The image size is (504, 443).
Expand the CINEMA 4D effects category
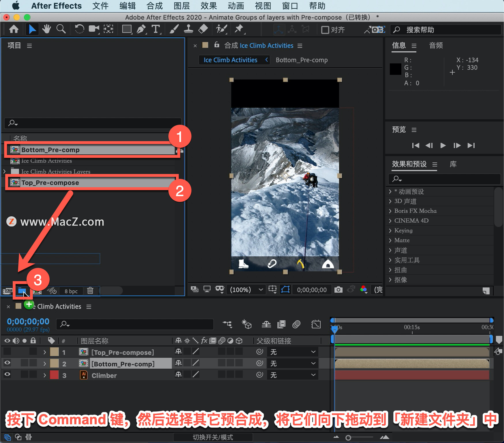390,221
